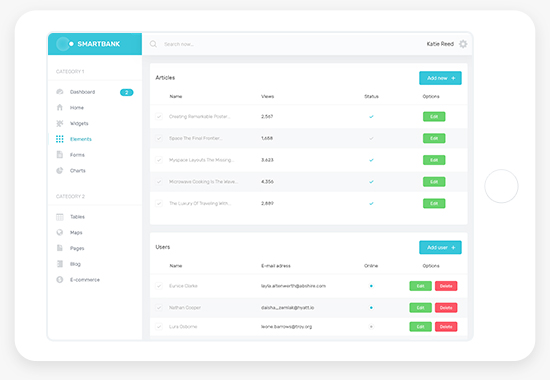Open the Tables sidebar icon
Viewport: 550px width, 380px height.
[x=60, y=217]
